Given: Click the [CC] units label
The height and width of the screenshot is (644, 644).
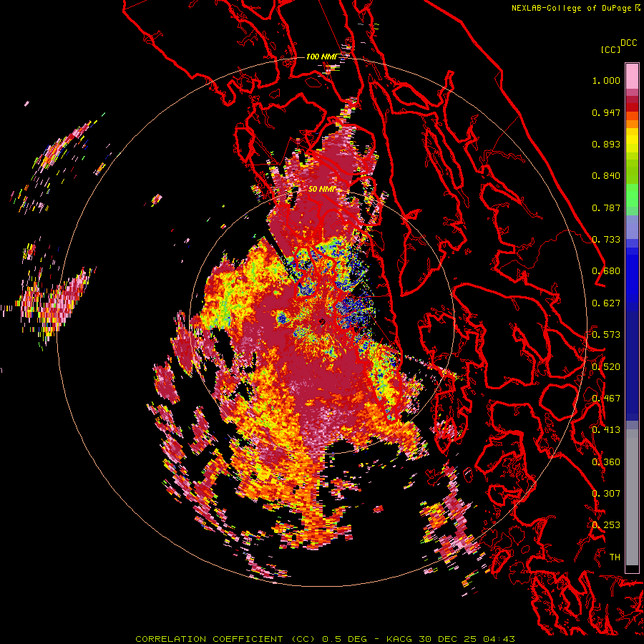Looking at the screenshot, I should pyautogui.click(x=610, y=49).
